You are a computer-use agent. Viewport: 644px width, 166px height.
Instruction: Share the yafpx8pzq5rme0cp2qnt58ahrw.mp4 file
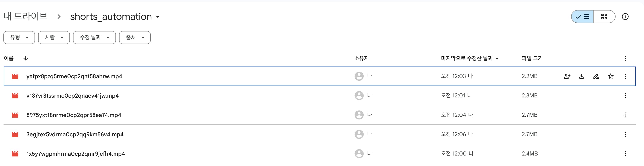point(567,76)
